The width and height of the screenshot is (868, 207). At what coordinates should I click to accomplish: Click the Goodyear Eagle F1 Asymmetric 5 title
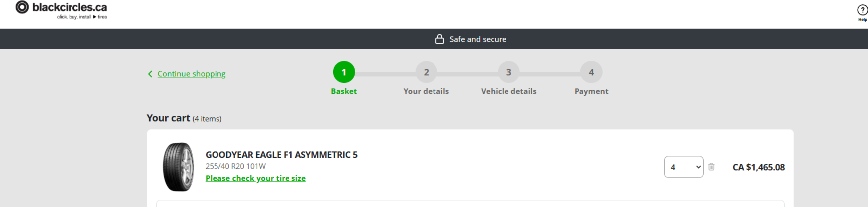tap(282, 155)
